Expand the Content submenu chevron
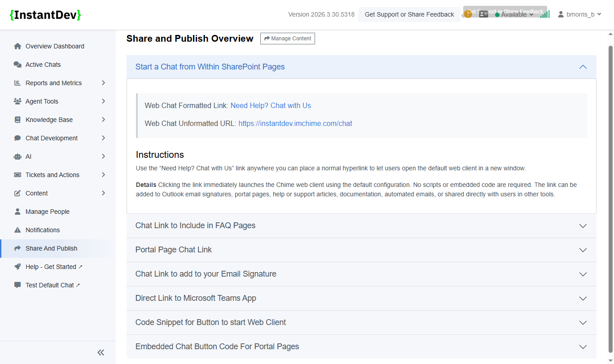614x364 pixels. (x=103, y=193)
